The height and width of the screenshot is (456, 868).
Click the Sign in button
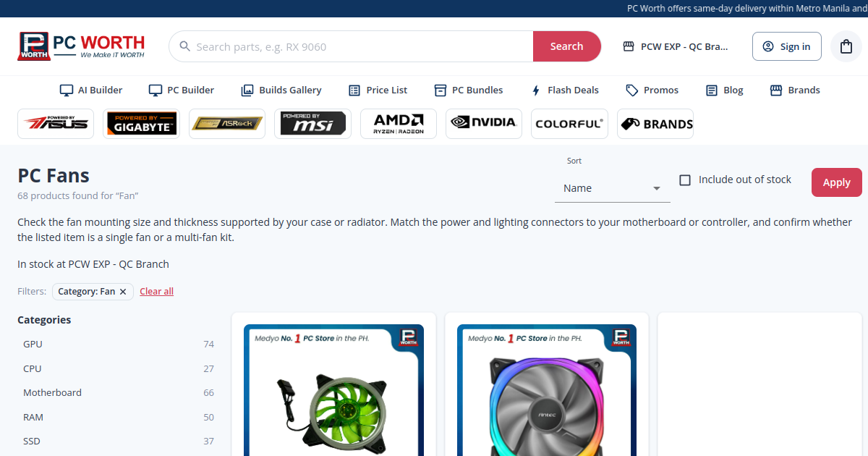tap(787, 46)
